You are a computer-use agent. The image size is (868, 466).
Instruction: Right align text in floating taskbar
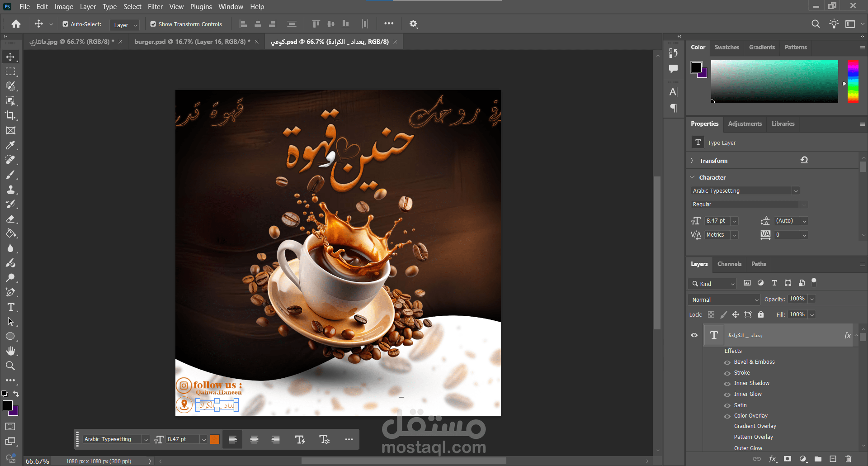pos(275,439)
